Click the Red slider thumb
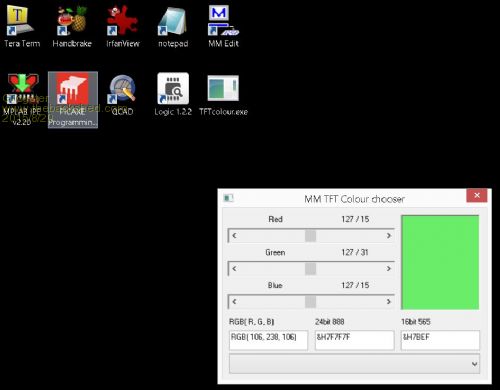Screen dimensions: 500x390 point(310,236)
